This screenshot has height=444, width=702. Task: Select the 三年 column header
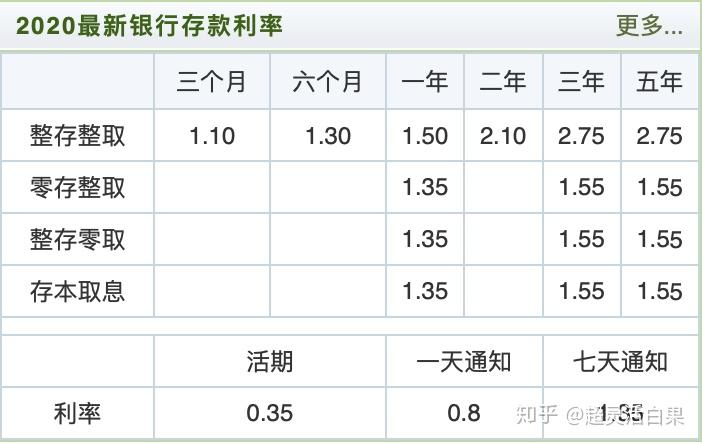pos(581,82)
